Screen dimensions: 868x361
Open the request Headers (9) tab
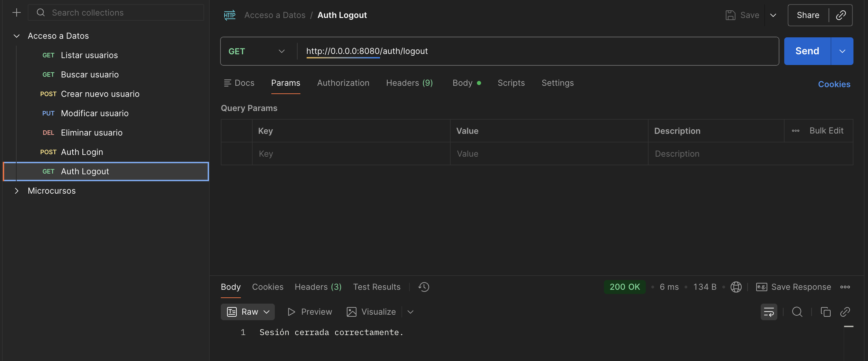[x=409, y=83]
